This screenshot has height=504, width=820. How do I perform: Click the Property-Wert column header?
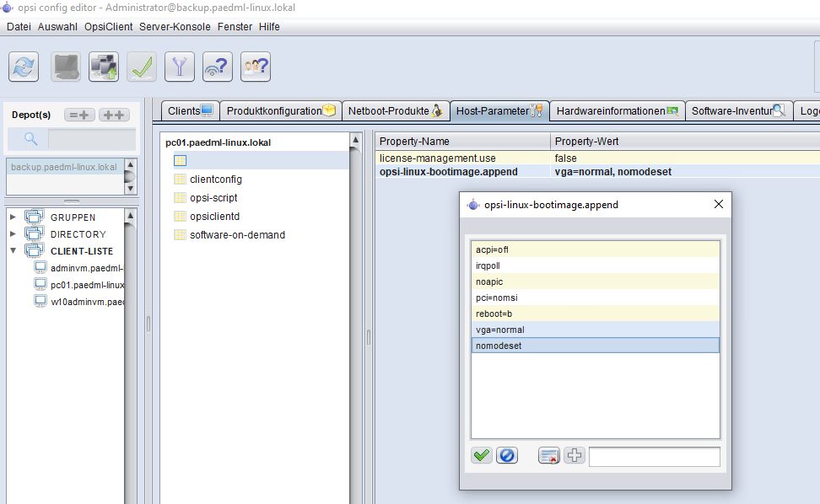click(685, 141)
